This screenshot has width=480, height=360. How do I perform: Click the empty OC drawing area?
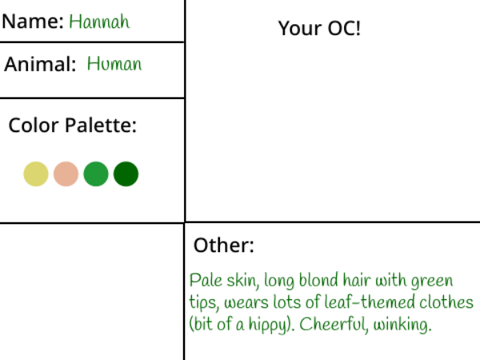click(x=333, y=130)
